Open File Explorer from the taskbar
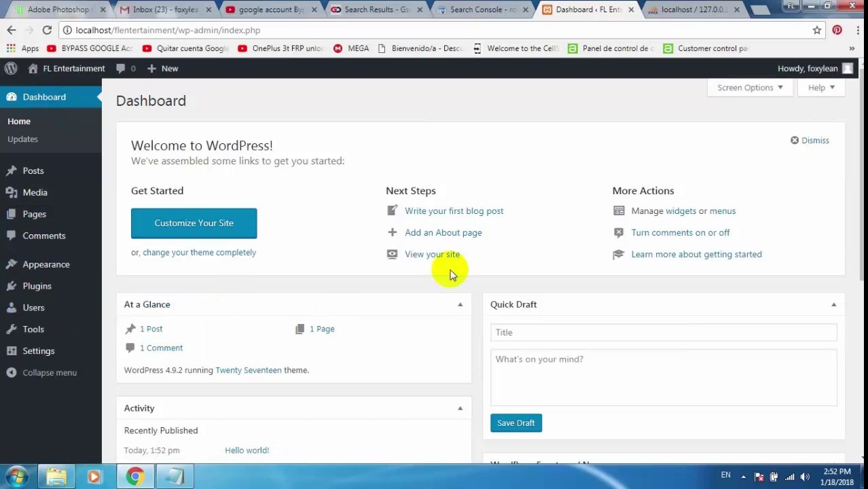868x489 pixels. coord(56,477)
